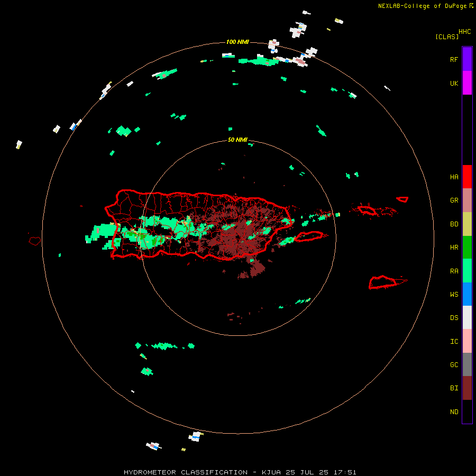Click the HYDROMETEOR CLASSIFICATION title text
The image size is (476, 476).
[186, 472]
